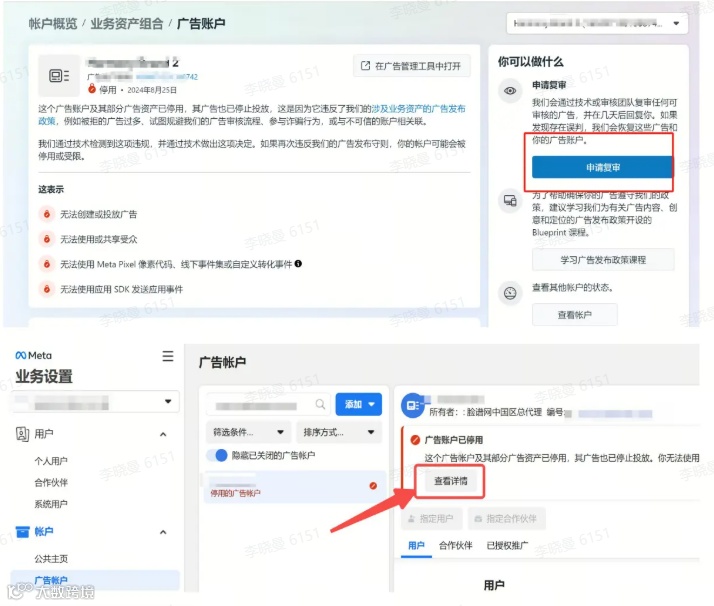Switch to the 已授权推广 tab
The height and width of the screenshot is (606, 714).
(507, 545)
